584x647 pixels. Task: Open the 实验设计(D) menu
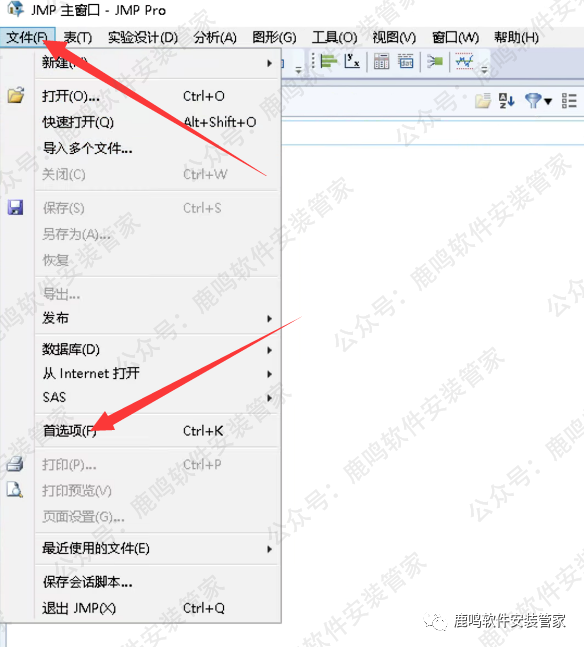coord(143,38)
